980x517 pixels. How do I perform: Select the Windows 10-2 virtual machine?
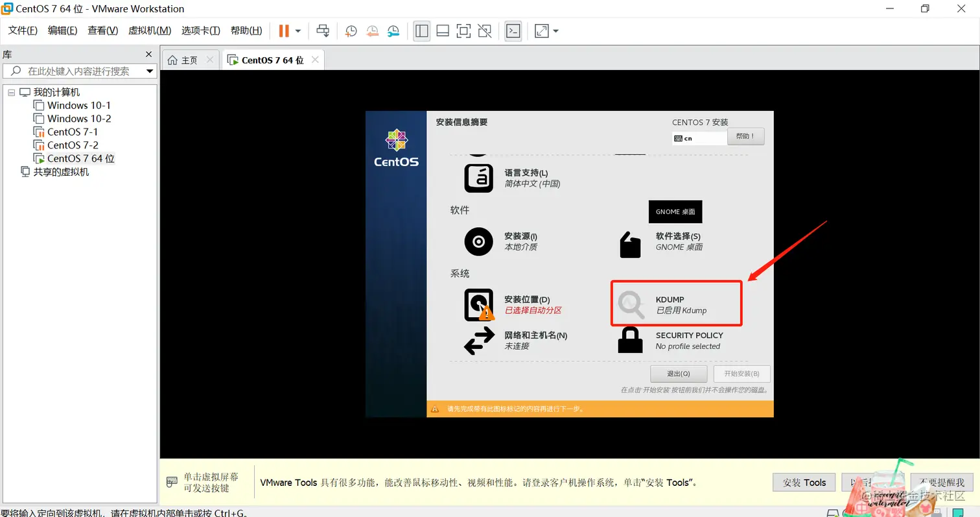point(79,119)
